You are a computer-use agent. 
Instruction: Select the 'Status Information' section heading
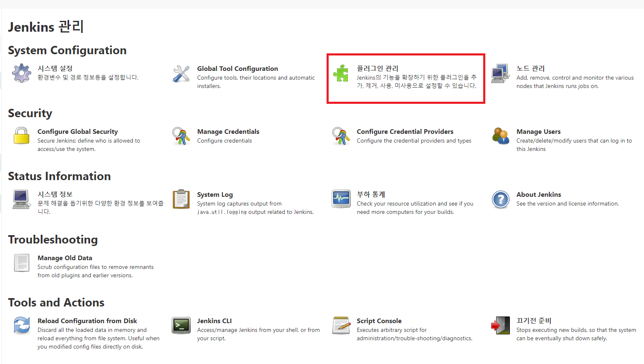(x=59, y=176)
